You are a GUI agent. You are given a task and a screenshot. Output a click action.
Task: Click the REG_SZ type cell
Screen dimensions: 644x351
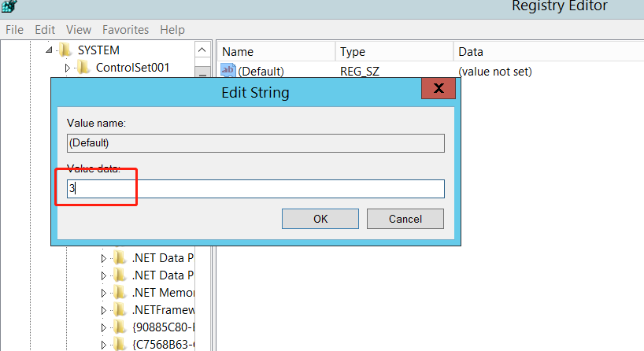click(359, 72)
